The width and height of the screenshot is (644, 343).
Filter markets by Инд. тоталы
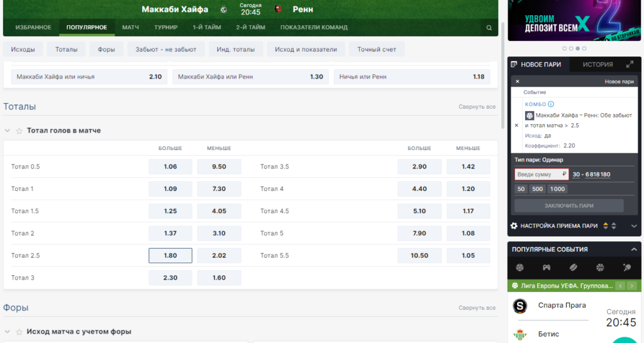coord(236,49)
